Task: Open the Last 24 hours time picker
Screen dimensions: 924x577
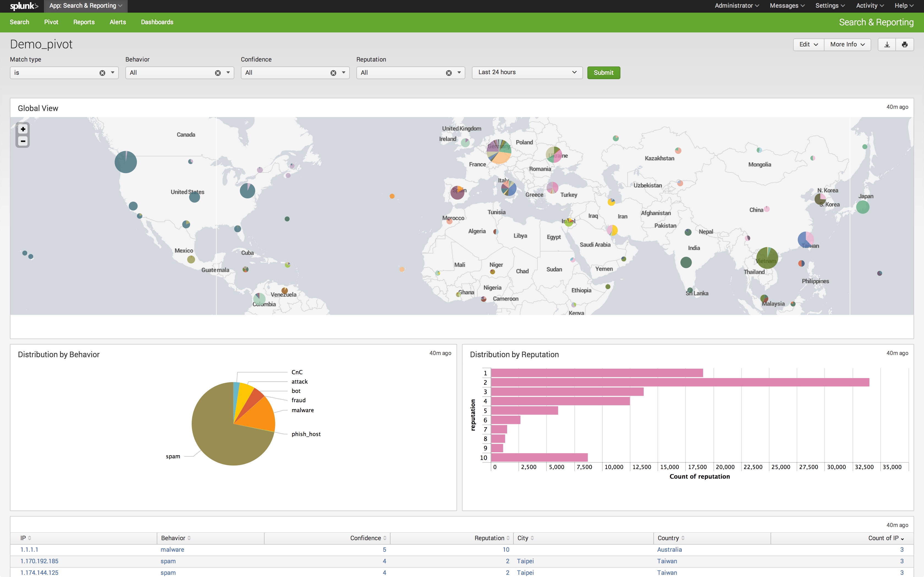Action: coord(527,72)
